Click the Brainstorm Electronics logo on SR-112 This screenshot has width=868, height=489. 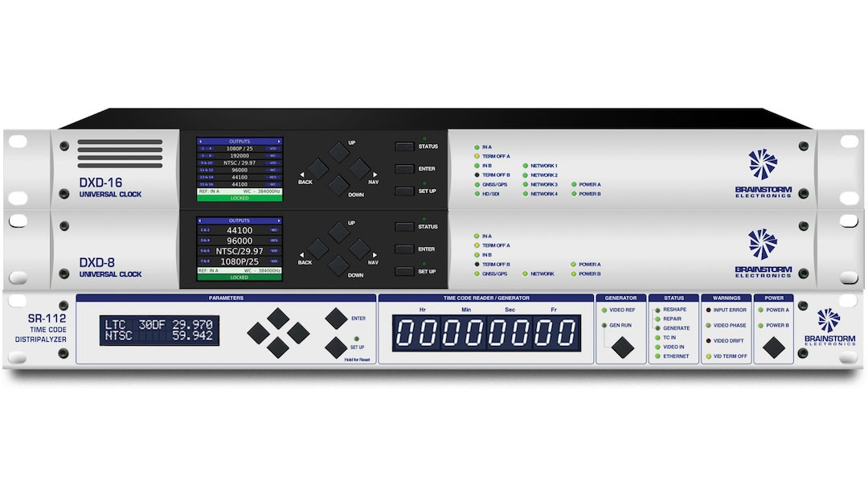[829, 327]
